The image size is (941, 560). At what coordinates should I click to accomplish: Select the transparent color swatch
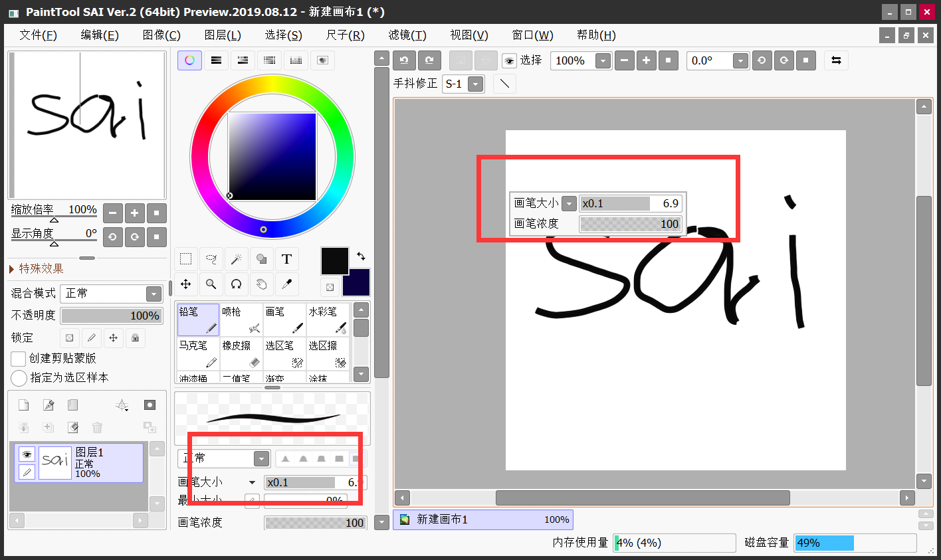pos(330,287)
